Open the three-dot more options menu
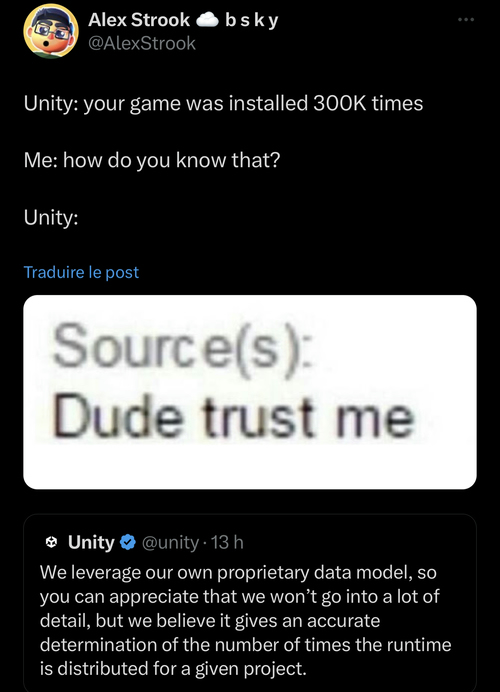Viewport: 500px width, 692px height. (466, 19)
